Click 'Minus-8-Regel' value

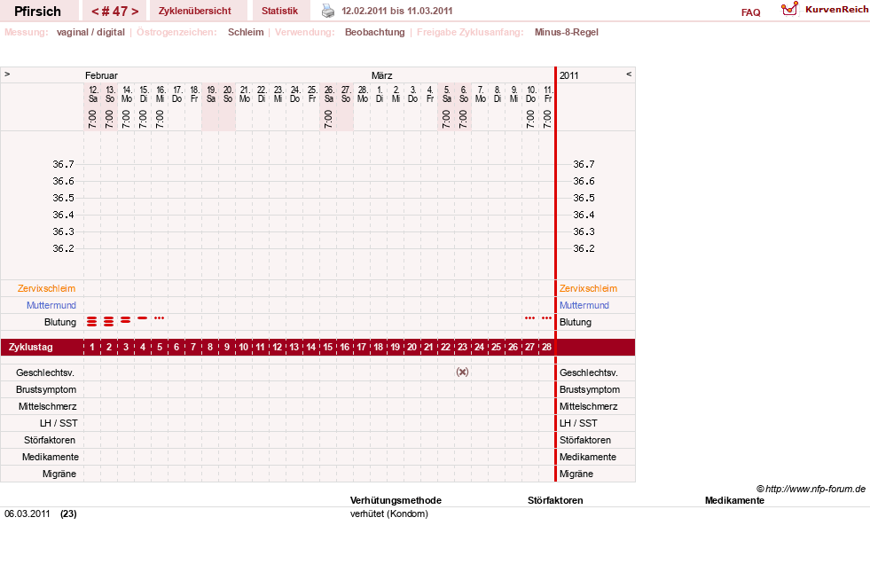point(567,32)
